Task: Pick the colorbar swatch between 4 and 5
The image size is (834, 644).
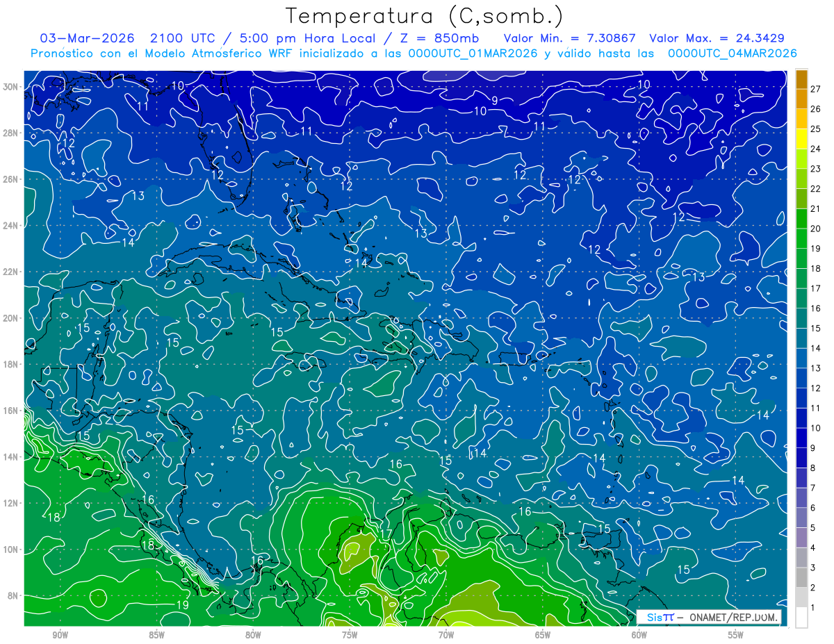Action: pyautogui.click(x=801, y=538)
